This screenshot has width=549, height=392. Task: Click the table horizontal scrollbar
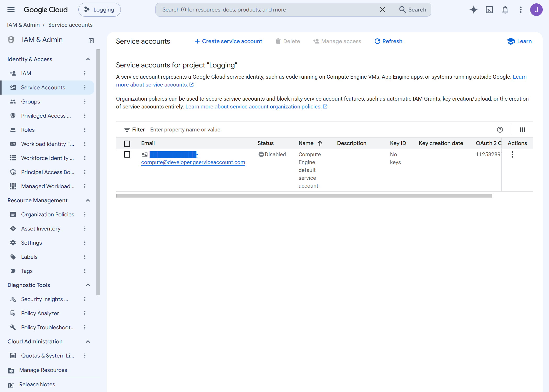coord(304,196)
